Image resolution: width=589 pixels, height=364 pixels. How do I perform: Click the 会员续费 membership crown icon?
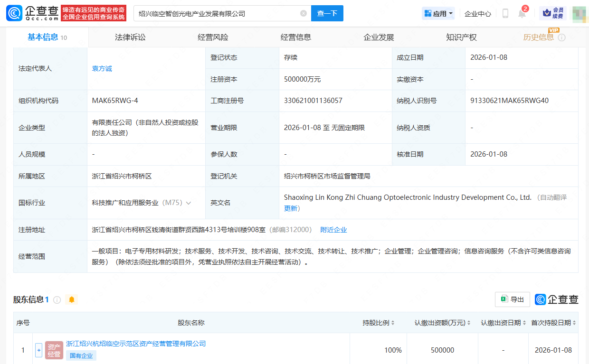553,13
